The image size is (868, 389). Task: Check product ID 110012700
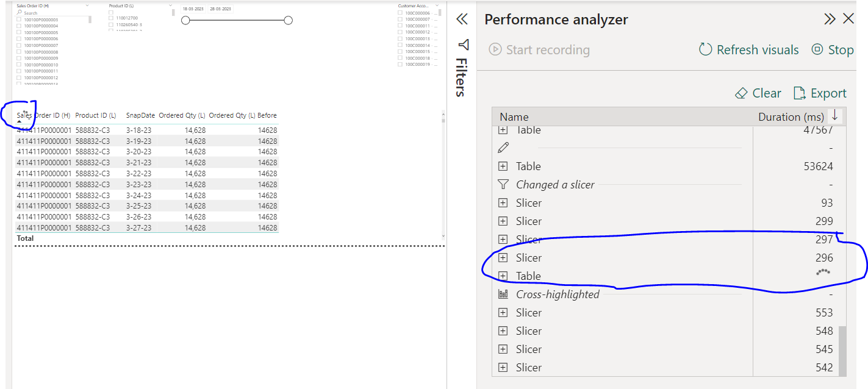[111, 18]
